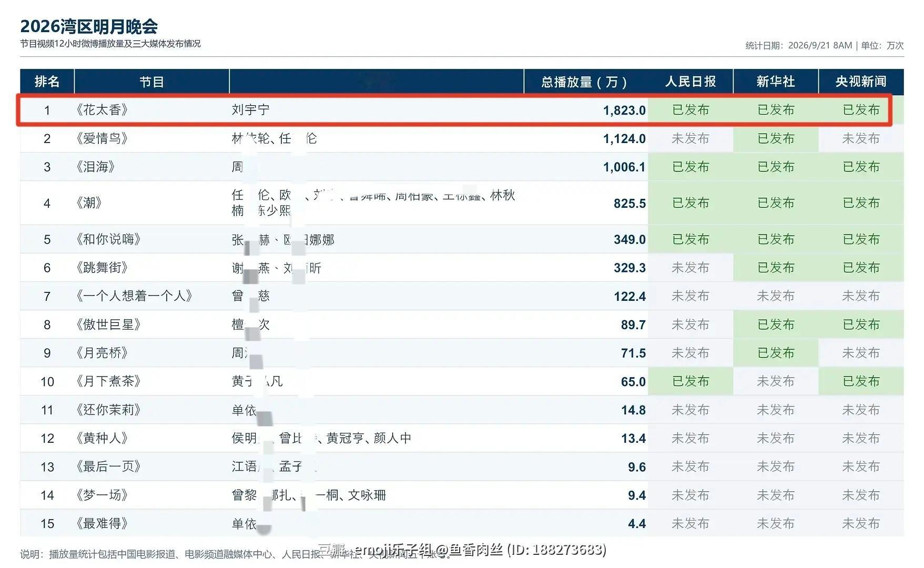Click performer name 刘宇宁
The width and height of the screenshot is (924, 568).
click(251, 110)
